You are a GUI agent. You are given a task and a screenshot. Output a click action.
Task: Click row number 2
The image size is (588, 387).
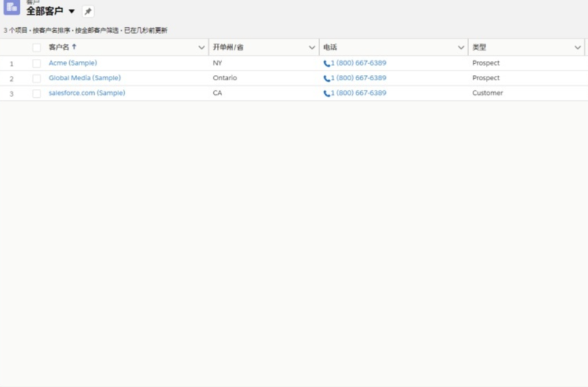12,79
